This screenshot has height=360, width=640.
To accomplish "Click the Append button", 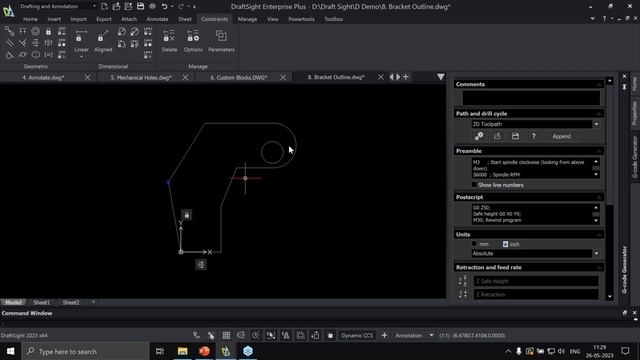I will [562, 136].
